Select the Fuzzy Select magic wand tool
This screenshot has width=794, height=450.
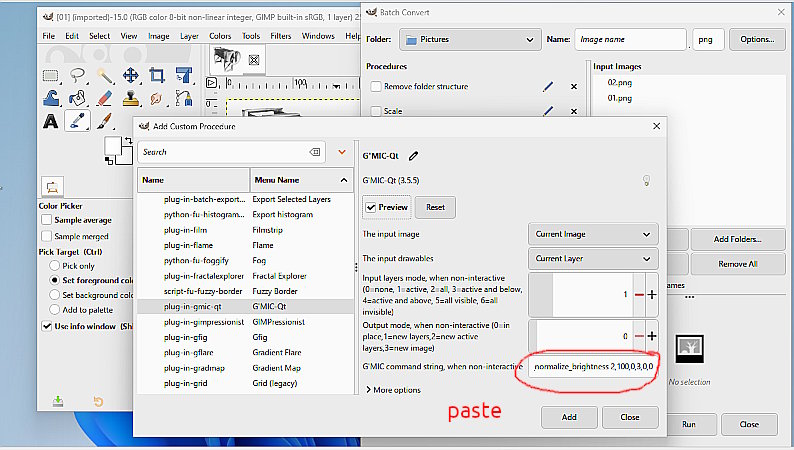105,75
